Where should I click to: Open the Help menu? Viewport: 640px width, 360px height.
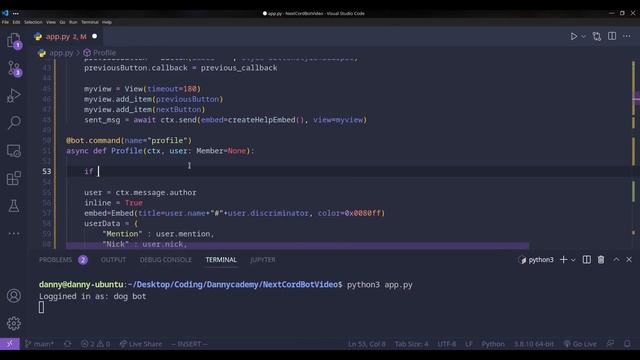(107, 22)
